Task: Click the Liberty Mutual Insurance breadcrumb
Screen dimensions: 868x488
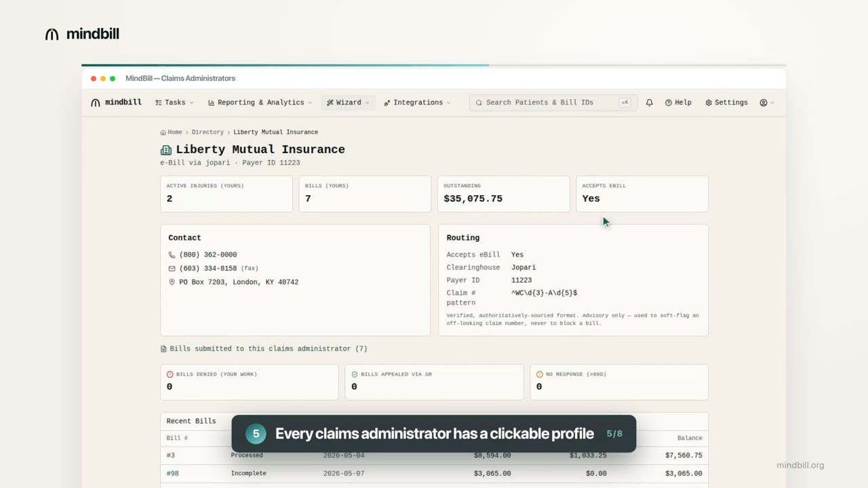Action: [275, 132]
